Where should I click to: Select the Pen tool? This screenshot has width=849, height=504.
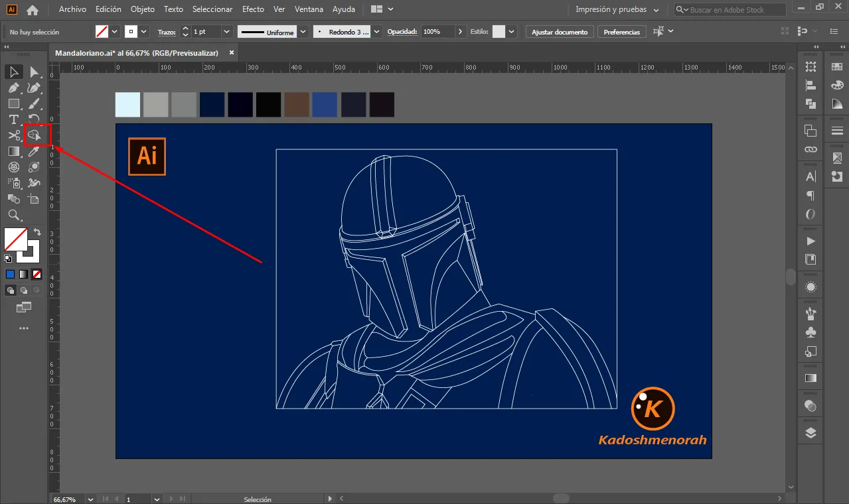pyautogui.click(x=14, y=88)
